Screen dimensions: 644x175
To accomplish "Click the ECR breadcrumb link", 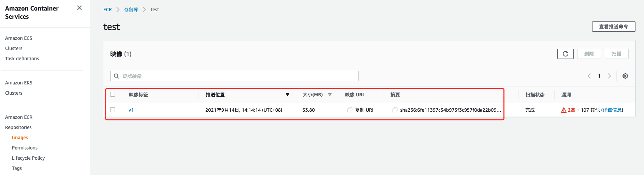I will click(x=107, y=10).
